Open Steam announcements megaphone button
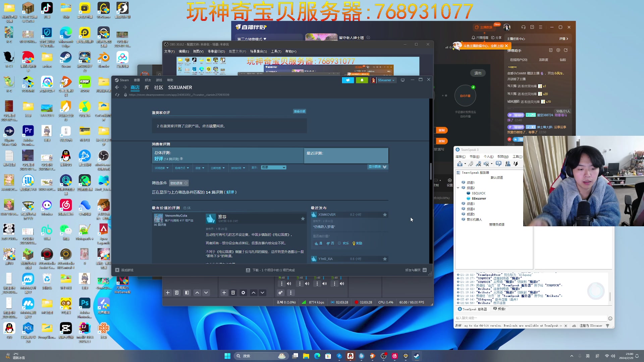This screenshot has height=362, width=644. 348,80
